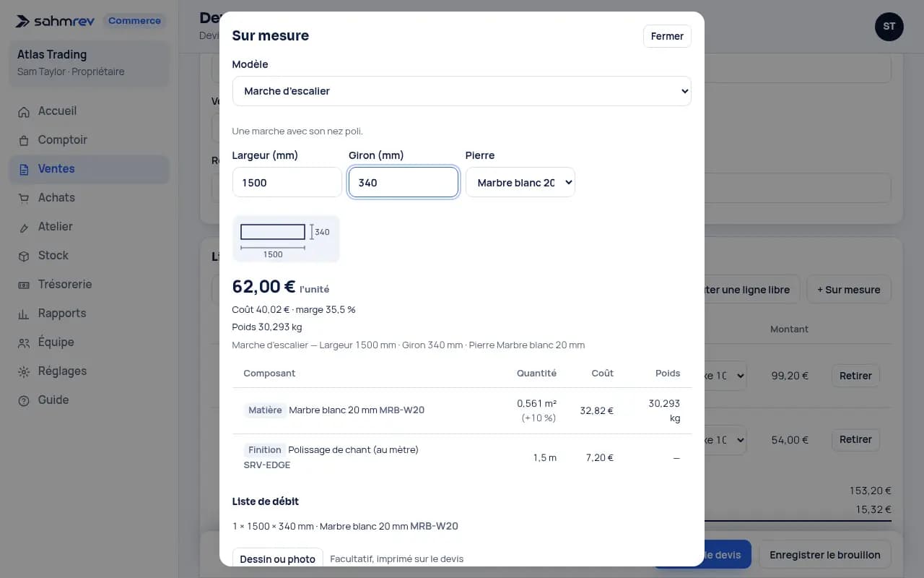This screenshot has width=924, height=578.
Task: Open the Réglages gear icon
Action: (24, 371)
